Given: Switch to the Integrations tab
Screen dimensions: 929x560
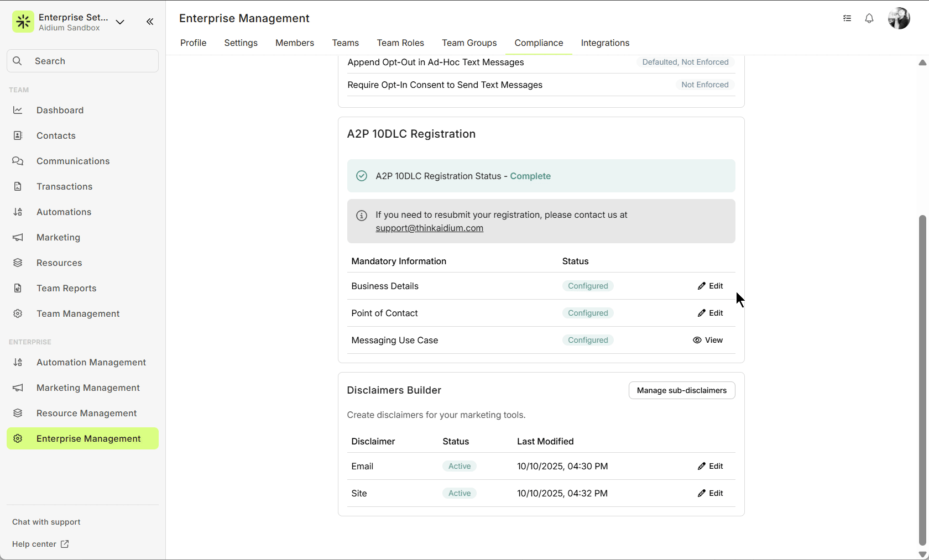Looking at the screenshot, I should (605, 43).
